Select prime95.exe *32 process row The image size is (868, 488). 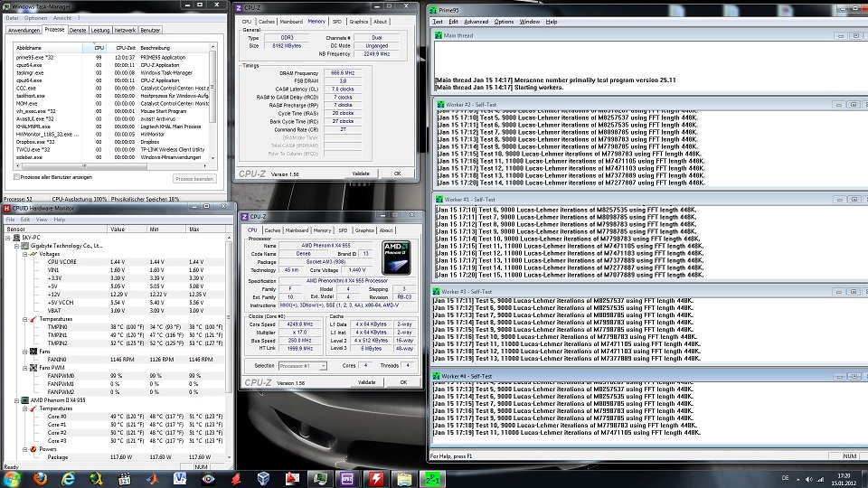point(111,57)
